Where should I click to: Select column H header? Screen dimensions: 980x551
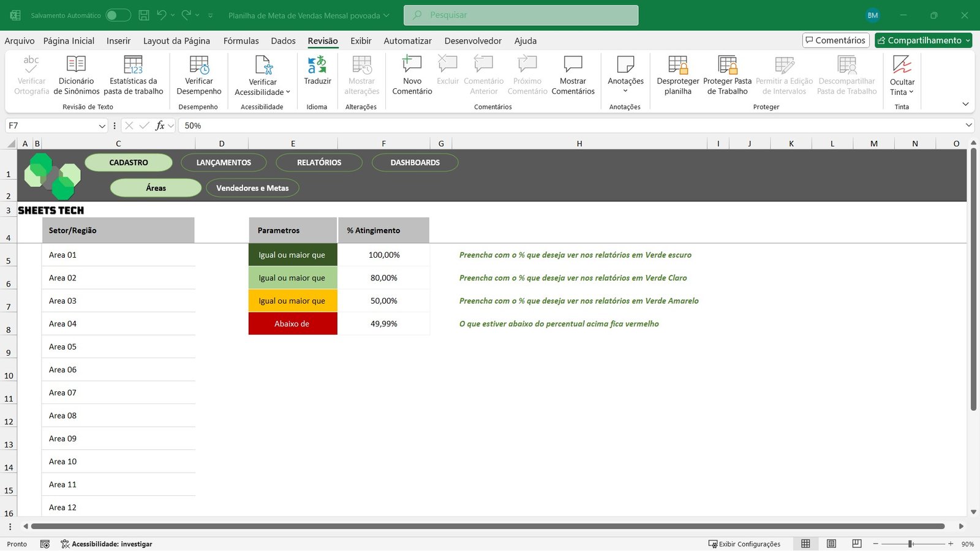[x=579, y=143]
